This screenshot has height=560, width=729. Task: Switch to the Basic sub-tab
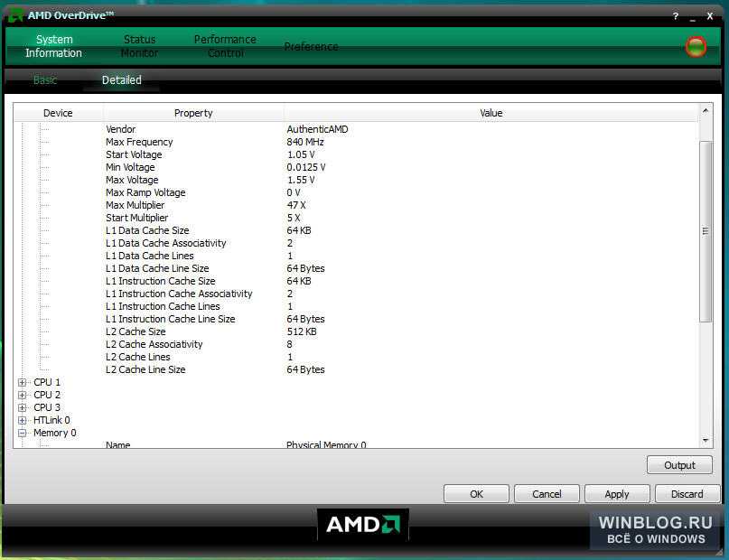pyautogui.click(x=45, y=79)
